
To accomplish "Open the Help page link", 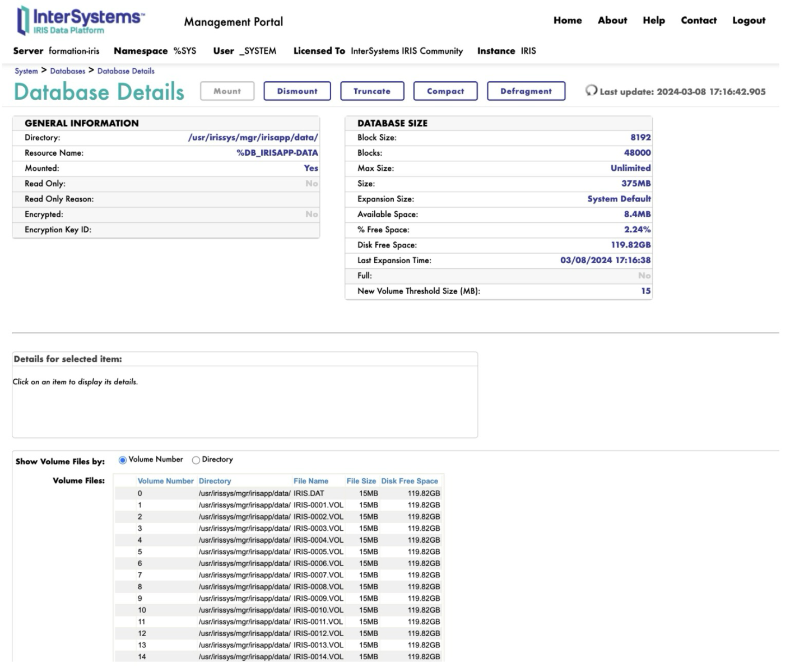I will tap(653, 21).
